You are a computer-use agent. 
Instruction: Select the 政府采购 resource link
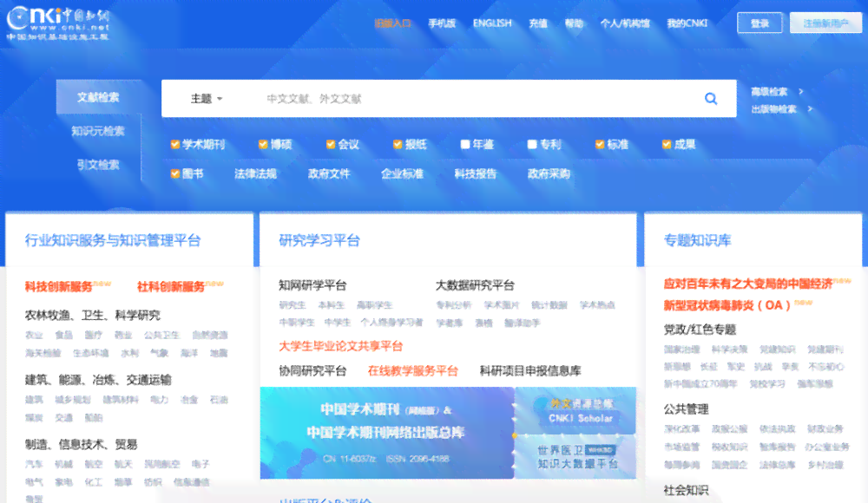click(549, 173)
